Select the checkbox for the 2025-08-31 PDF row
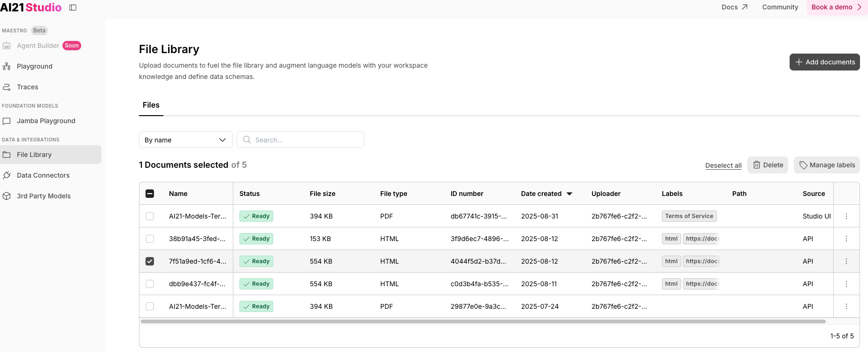 pyautogui.click(x=150, y=216)
